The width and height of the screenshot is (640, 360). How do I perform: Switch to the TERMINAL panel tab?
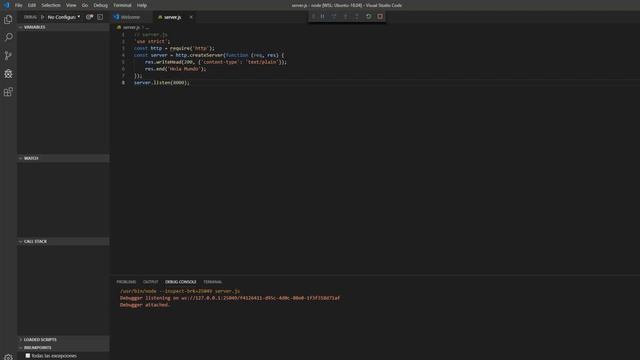tap(213, 282)
